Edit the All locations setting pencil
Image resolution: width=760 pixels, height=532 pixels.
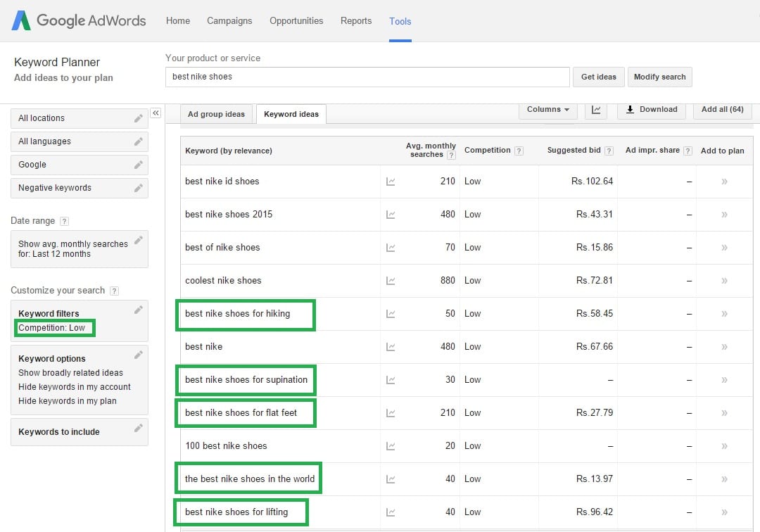pos(139,118)
